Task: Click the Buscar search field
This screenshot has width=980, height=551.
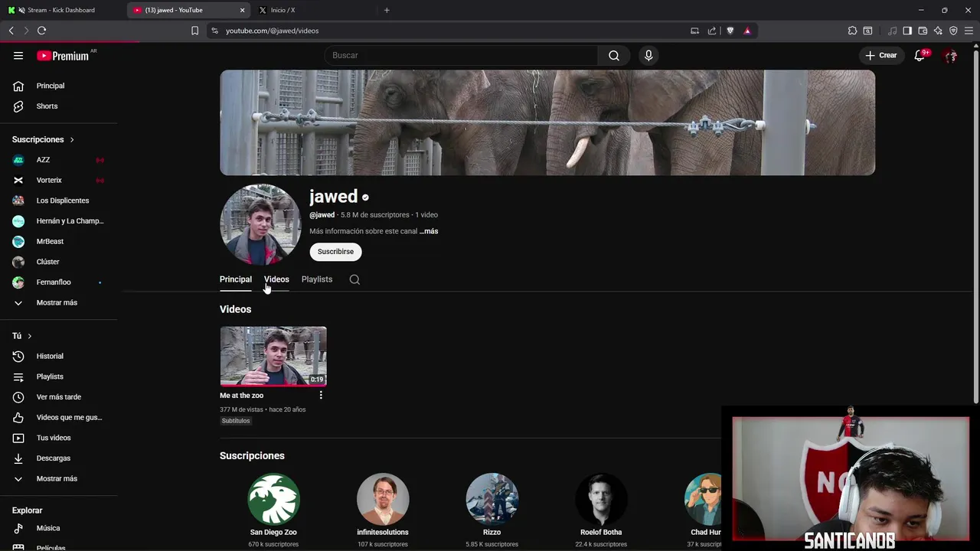Action: click(461, 55)
